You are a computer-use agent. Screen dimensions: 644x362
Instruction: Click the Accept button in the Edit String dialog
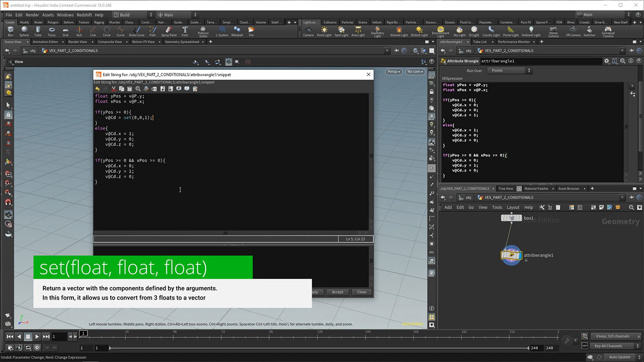pos(337,292)
